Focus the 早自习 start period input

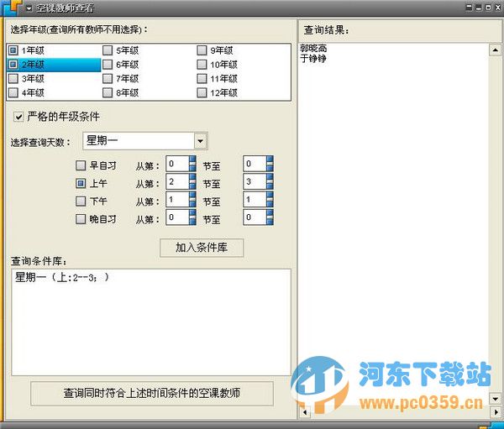[177, 164]
